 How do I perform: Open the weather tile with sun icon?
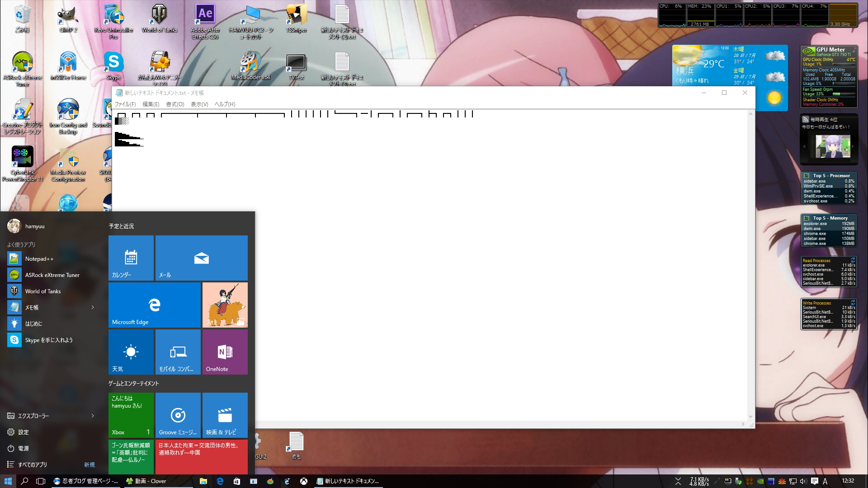(x=131, y=352)
